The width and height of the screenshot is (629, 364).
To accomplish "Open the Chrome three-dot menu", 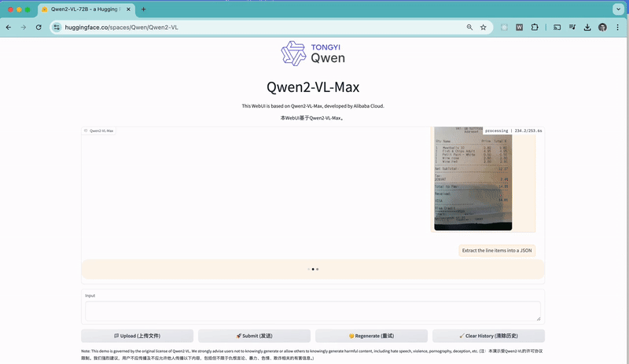I will tap(617, 28).
